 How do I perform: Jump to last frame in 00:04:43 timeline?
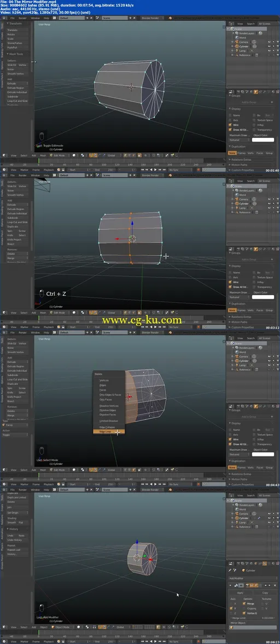point(165,484)
